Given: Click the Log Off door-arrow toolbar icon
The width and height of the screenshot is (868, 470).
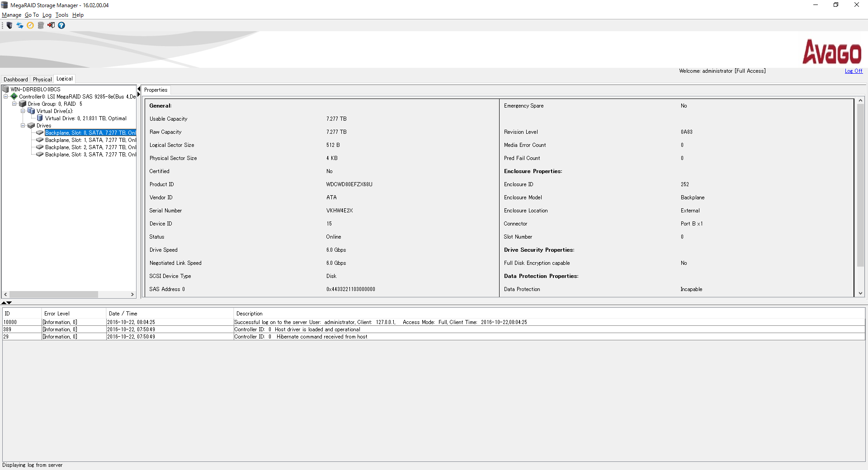Looking at the screenshot, I should pyautogui.click(x=51, y=25).
